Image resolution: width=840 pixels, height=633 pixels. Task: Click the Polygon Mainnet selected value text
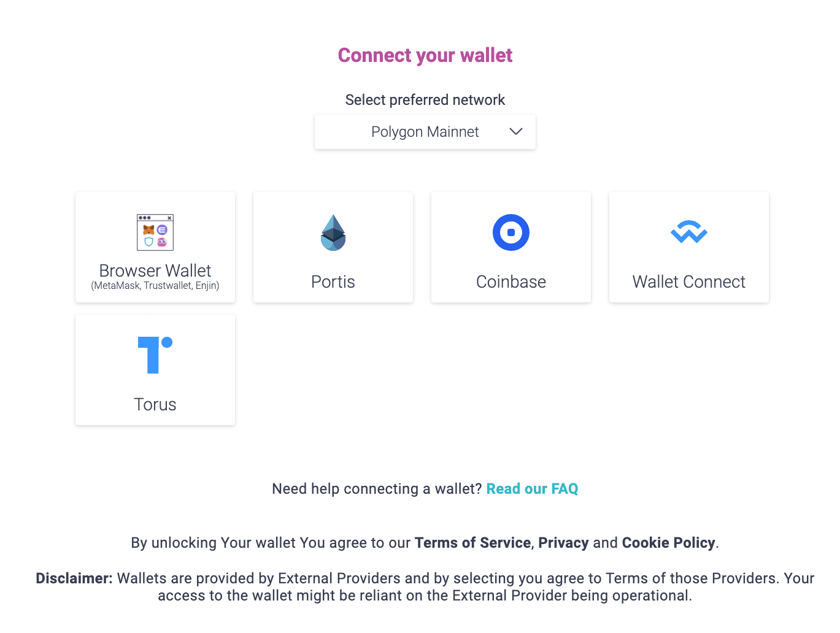click(x=425, y=132)
